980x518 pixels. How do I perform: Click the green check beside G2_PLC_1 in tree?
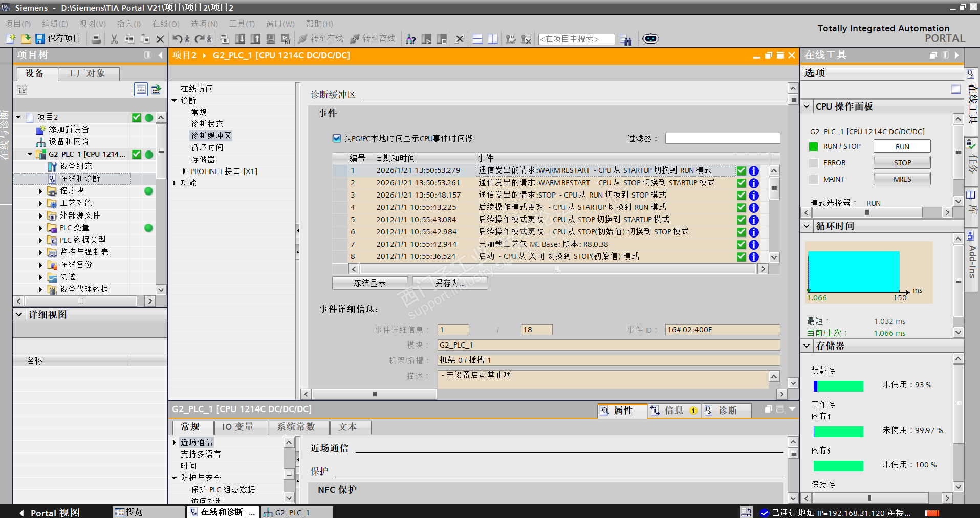tap(137, 155)
